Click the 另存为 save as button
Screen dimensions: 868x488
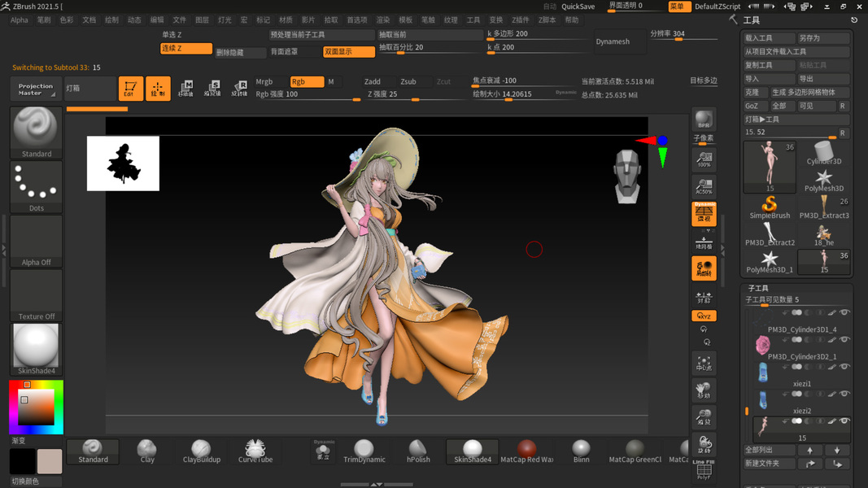click(823, 38)
